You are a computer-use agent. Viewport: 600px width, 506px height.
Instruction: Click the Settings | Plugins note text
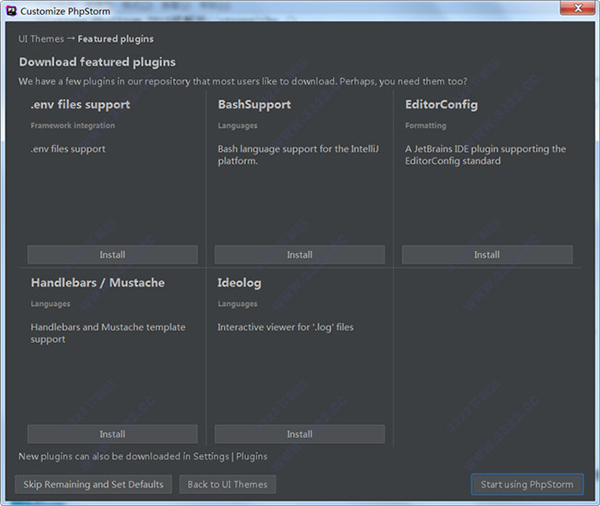click(143, 457)
